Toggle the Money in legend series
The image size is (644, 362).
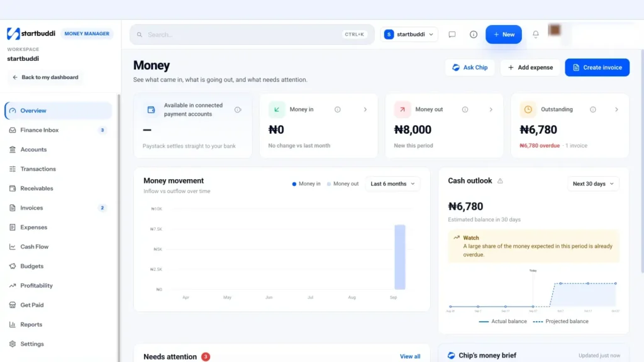pyautogui.click(x=306, y=184)
